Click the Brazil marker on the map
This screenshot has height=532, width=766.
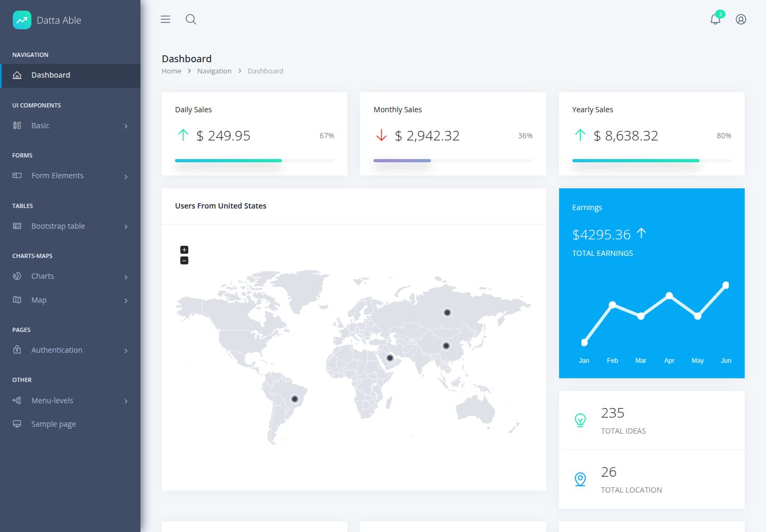(295, 399)
